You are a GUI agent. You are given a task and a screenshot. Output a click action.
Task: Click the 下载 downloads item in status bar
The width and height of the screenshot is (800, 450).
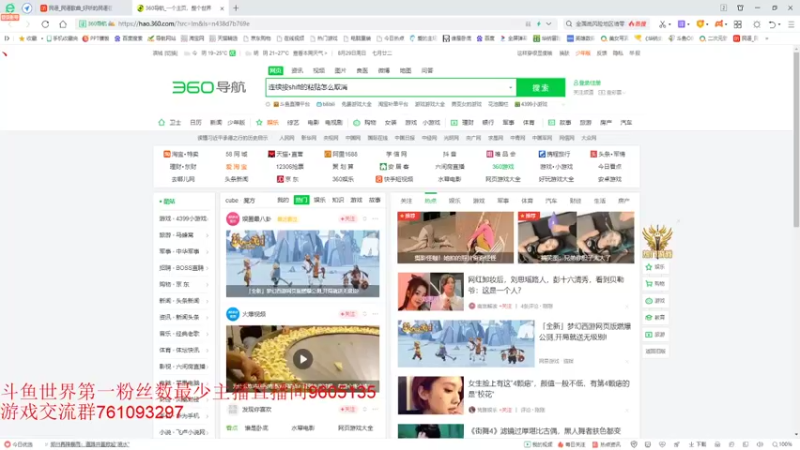point(697,444)
